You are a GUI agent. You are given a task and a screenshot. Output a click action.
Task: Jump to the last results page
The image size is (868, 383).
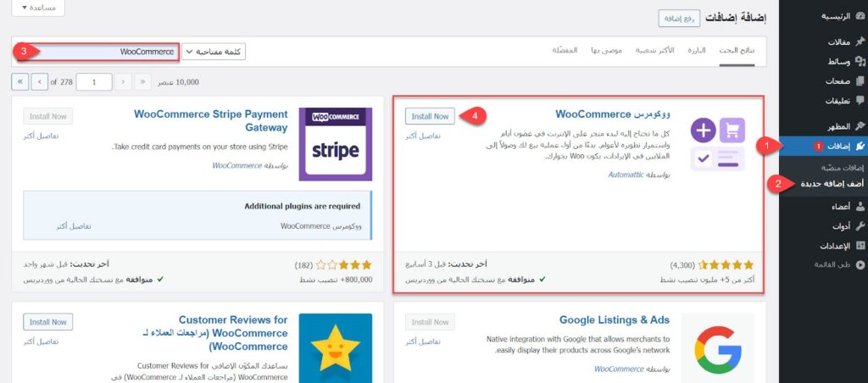[20, 82]
